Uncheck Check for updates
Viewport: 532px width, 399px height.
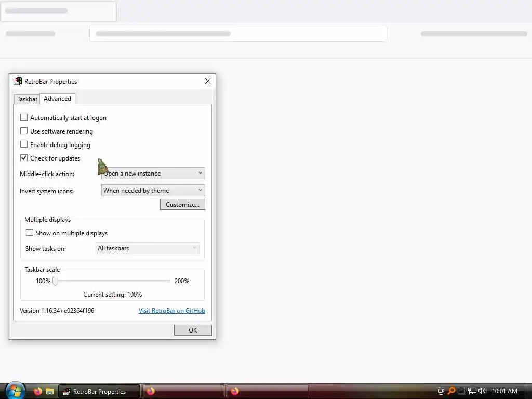coord(24,158)
